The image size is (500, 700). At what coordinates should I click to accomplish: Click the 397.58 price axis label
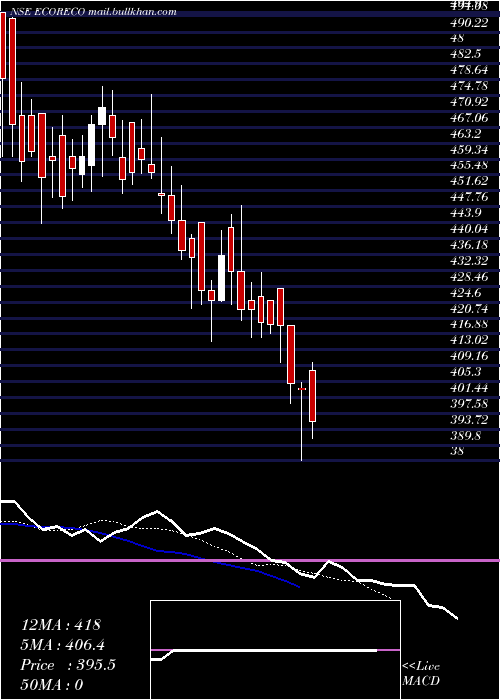point(469,403)
